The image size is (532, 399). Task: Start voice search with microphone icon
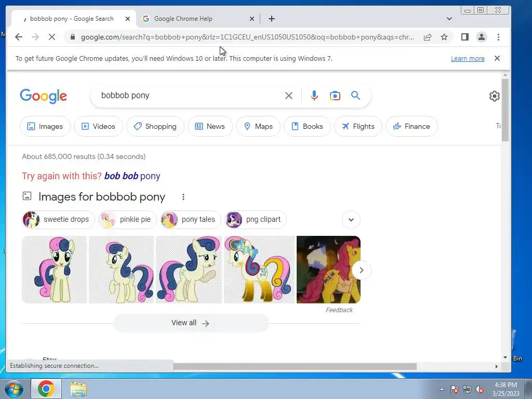click(x=314, y=96)
